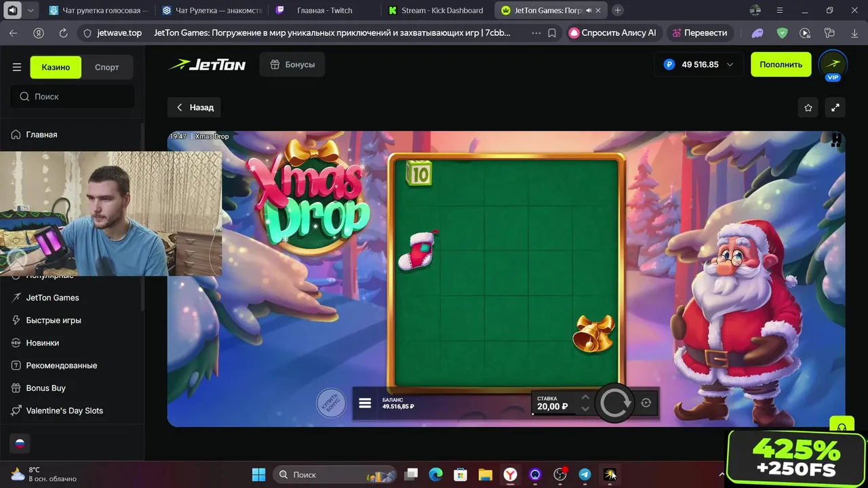Viewport: 868px width, 488px height.
Task: Open Bonus Buy category
Action: (x=45, y=388)
